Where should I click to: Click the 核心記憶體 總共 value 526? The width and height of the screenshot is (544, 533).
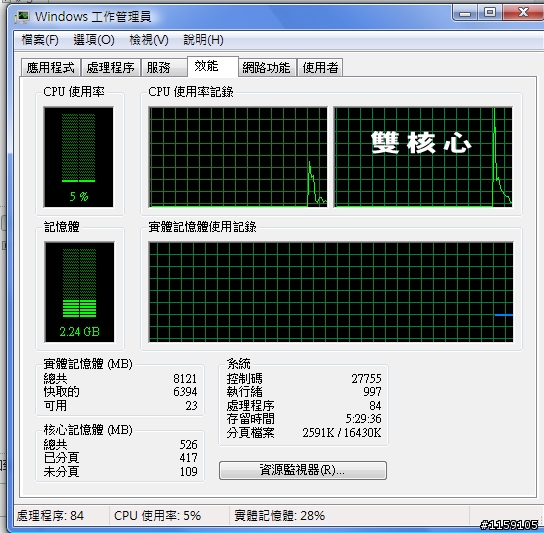(188, 445)
